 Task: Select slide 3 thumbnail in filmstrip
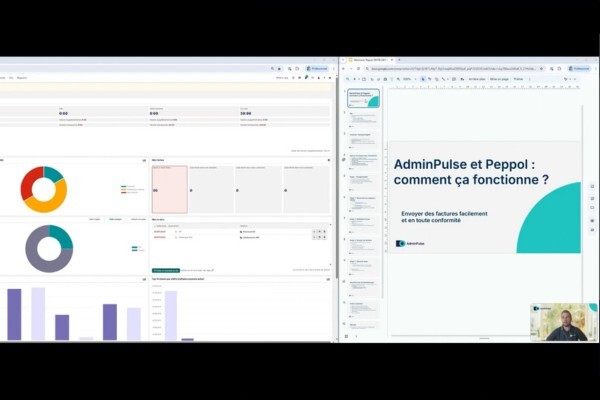coord(363,140)
